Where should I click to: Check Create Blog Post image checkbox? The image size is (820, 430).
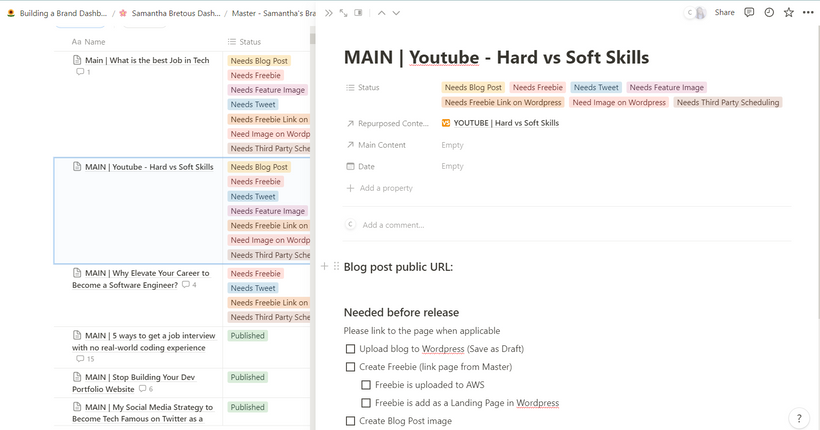tap(350, 421)
